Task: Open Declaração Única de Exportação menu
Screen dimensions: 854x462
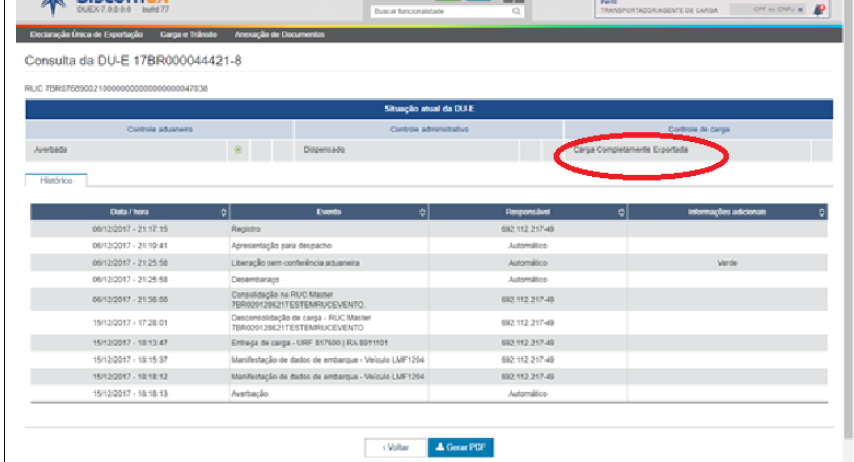Action: [x=87, y=35]
